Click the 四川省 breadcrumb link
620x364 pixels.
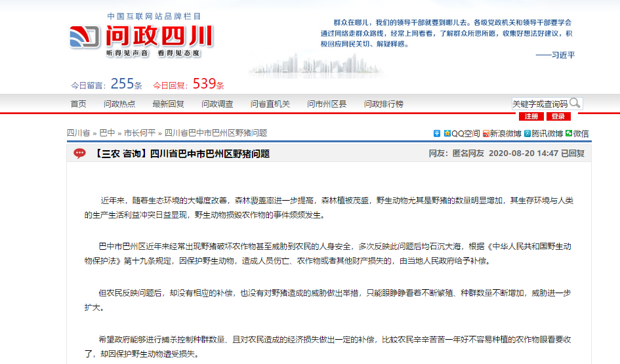[78, 132]
